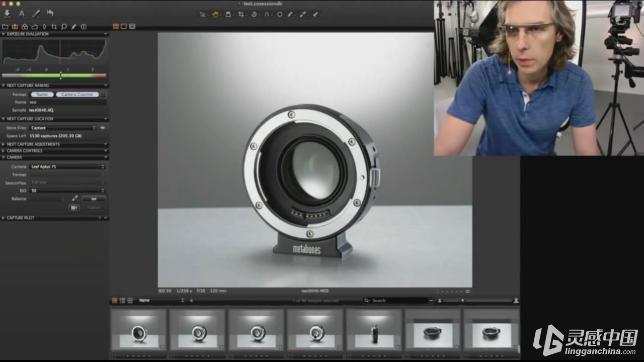The height and width of the screenshot is (362, 644).
Task: Select the copy adjustments tool
Action: (303, 14)
